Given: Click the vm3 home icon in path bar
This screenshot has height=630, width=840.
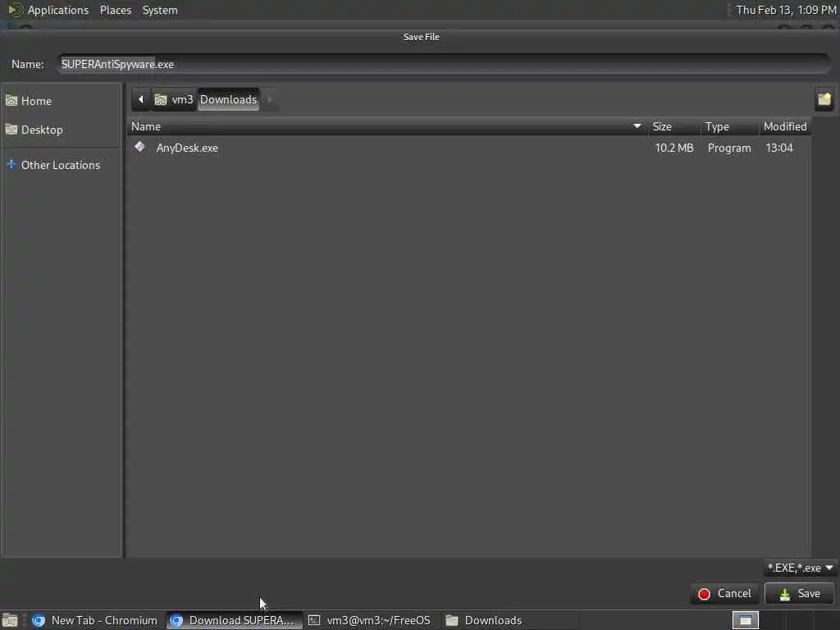Looking at the screenshot, I should 160,99.
